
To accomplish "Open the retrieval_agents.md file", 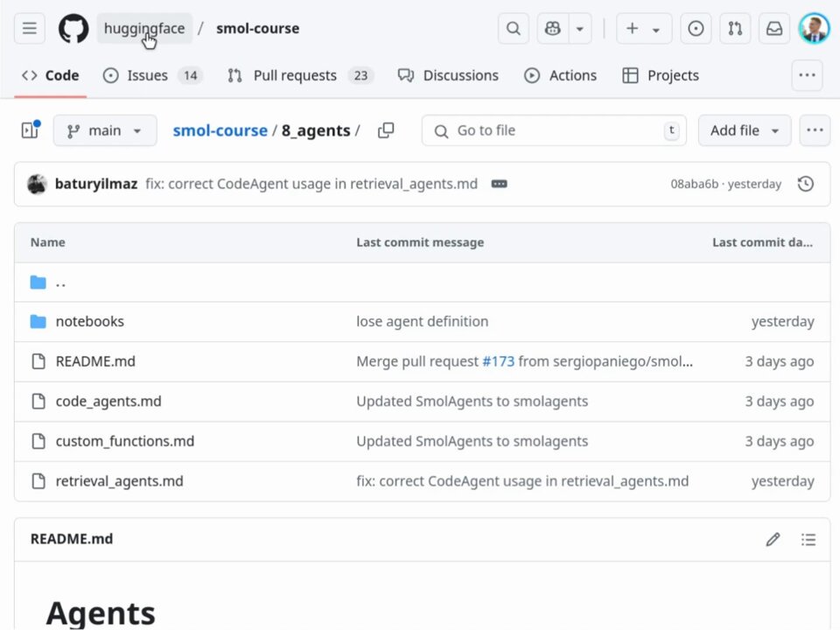I will (120, 481).
